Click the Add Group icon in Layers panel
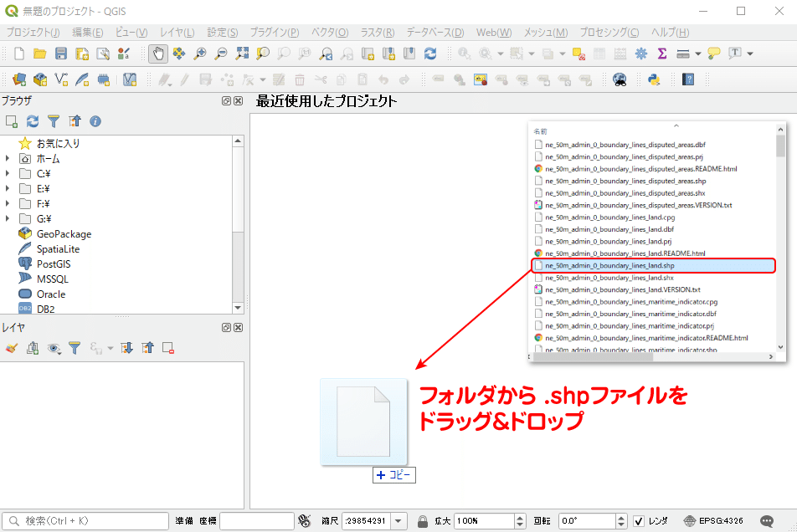 point(33,348)
